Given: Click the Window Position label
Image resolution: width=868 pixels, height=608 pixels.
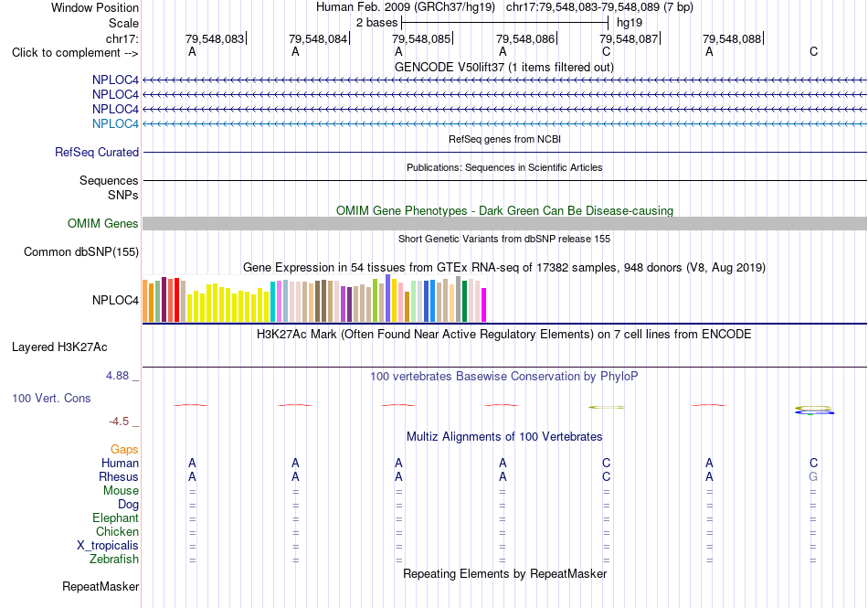Looking at the screenshot, I should pyautogui.click(x=95, y=7).
